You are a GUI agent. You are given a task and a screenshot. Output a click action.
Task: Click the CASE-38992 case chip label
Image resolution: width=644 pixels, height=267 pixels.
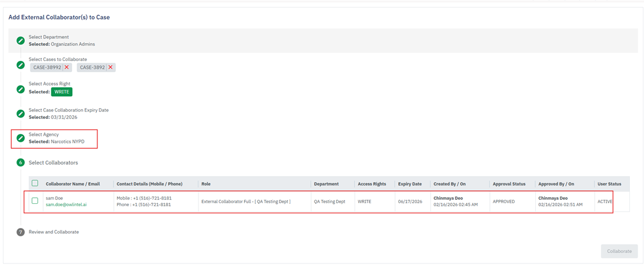pos(47,67)
